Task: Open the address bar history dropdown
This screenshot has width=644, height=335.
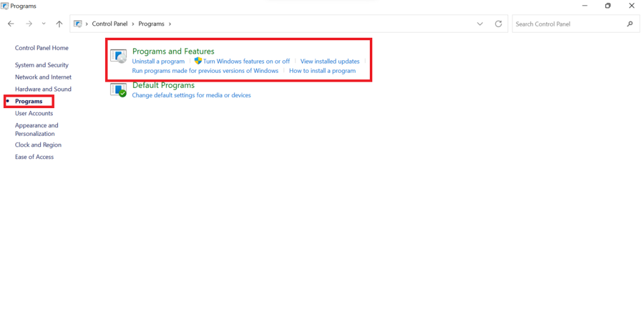Action: 480,24
